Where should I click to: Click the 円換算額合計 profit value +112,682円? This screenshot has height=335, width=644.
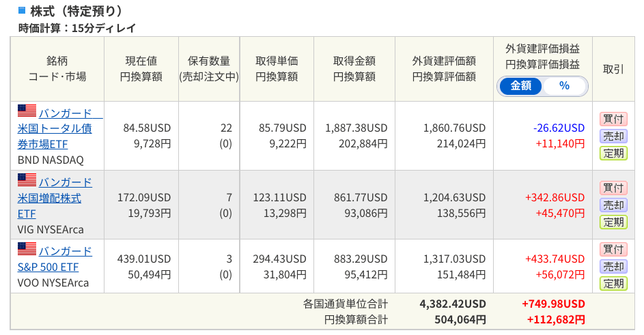556,320
